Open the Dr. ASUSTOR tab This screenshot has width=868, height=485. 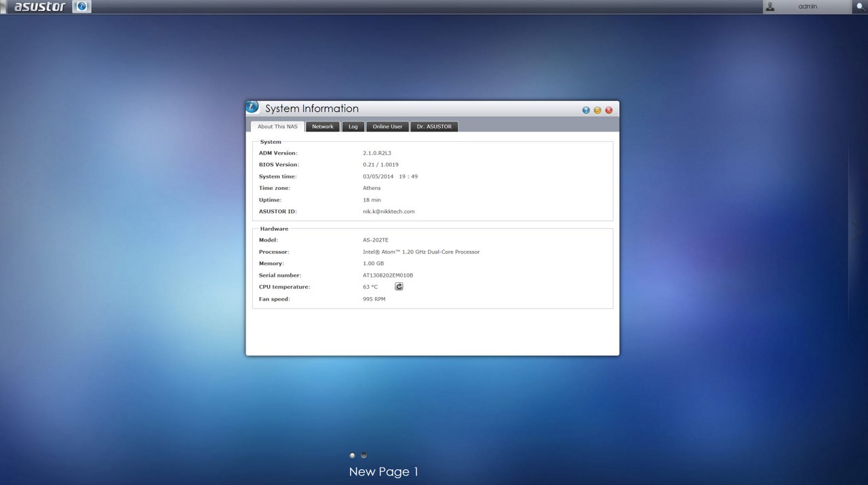[x=434, y=127]
